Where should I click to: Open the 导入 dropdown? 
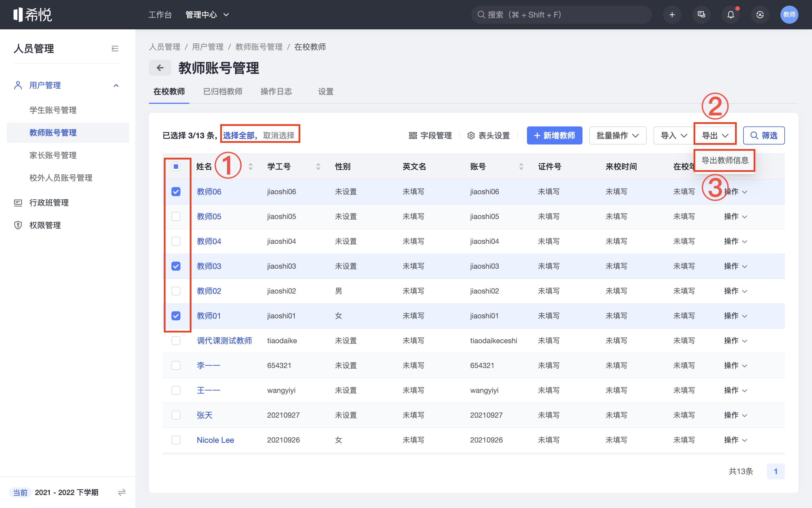pos(674,135)
